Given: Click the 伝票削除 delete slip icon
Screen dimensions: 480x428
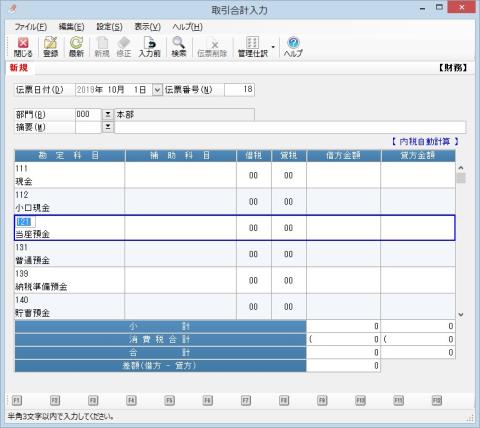Looking at the screenshot, I should [x=212, y=47].
